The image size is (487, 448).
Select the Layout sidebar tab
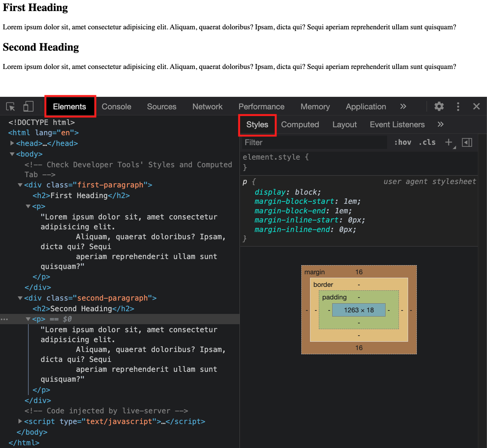[345, 125]
